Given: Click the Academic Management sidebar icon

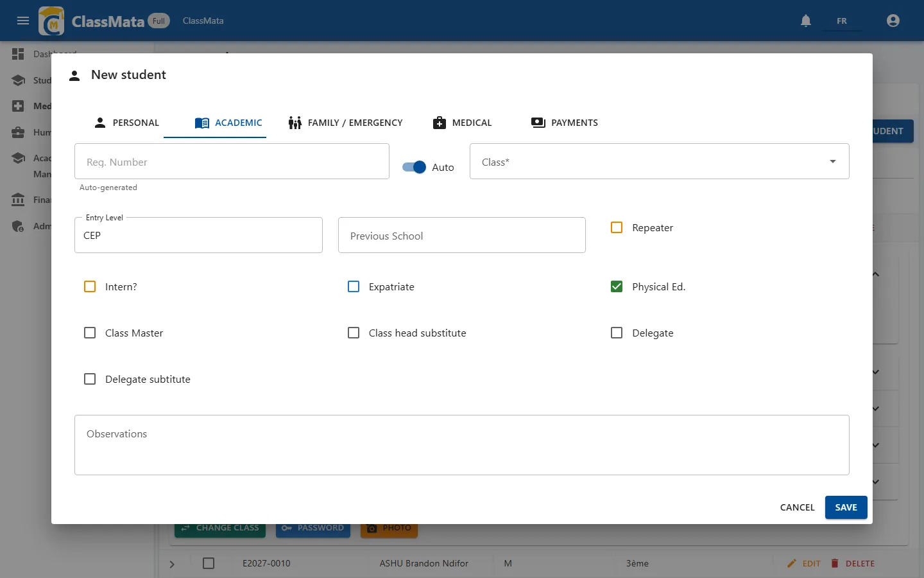Looking at the screenshot, I should coord(18,158).
